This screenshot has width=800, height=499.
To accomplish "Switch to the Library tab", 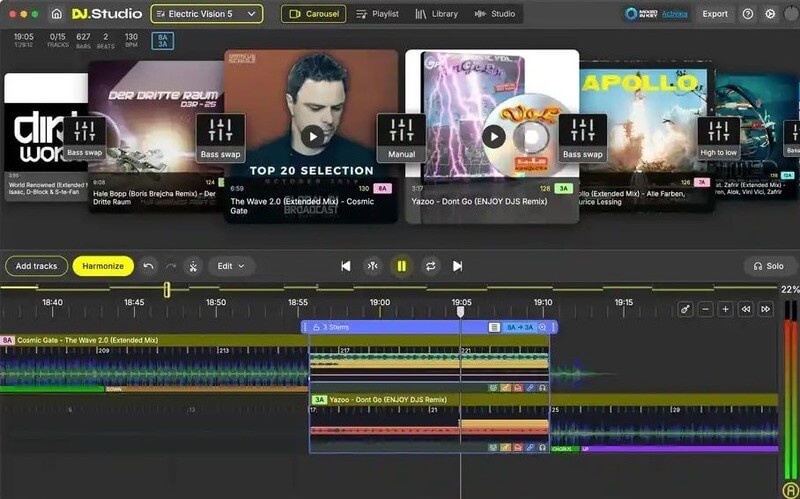I will pyautogui.click(x=437, y=14).
